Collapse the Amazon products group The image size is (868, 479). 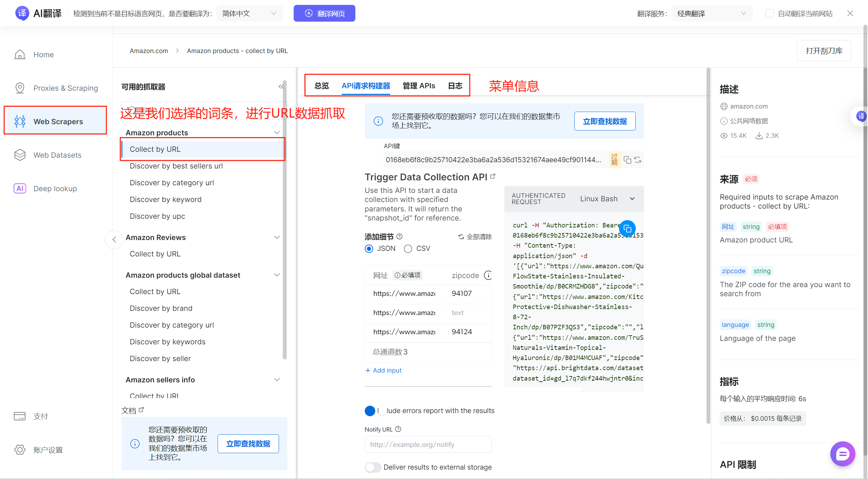point(277,133)
